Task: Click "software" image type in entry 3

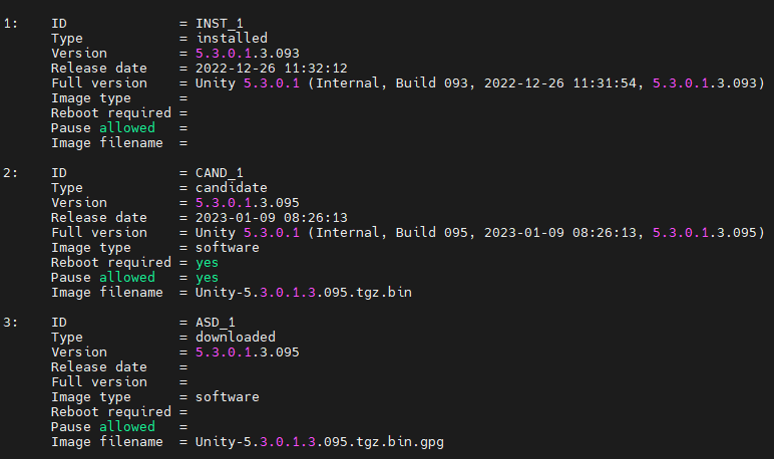Action: (228, 397)
